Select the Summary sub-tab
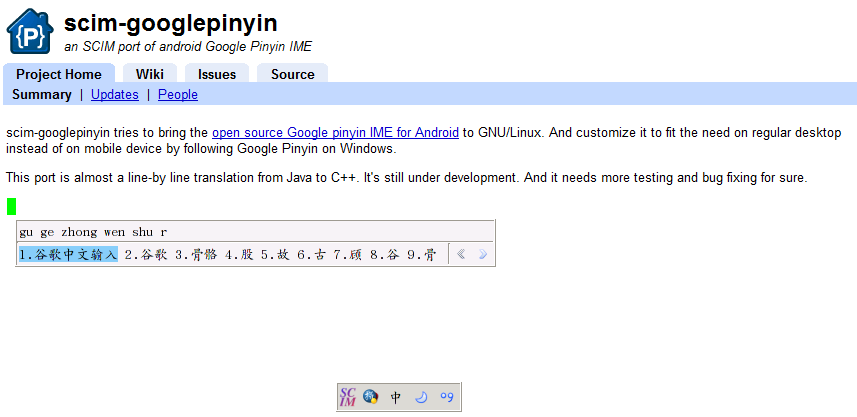This screenshot has width=857, height=417. (x=42, y=95)
